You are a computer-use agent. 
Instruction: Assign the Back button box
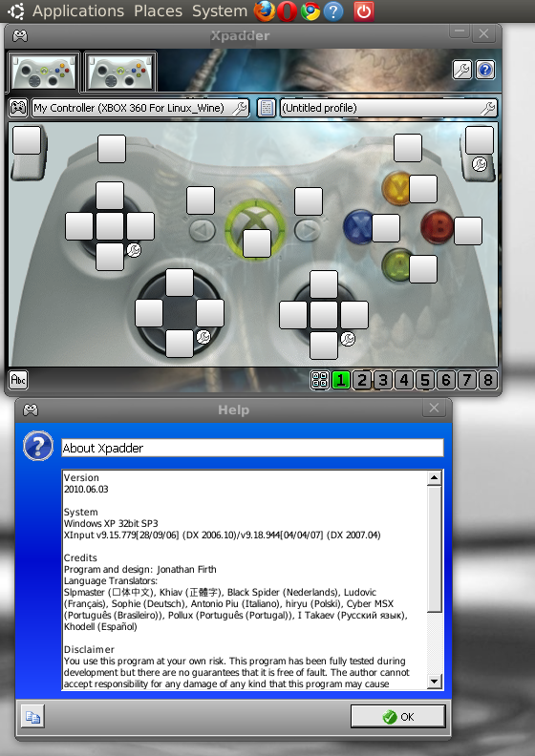[201, 200]
